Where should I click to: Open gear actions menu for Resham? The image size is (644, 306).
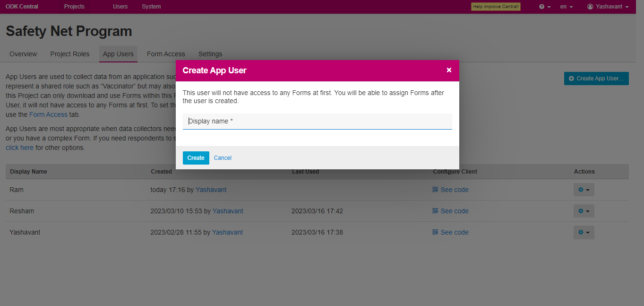pos(584,211)
